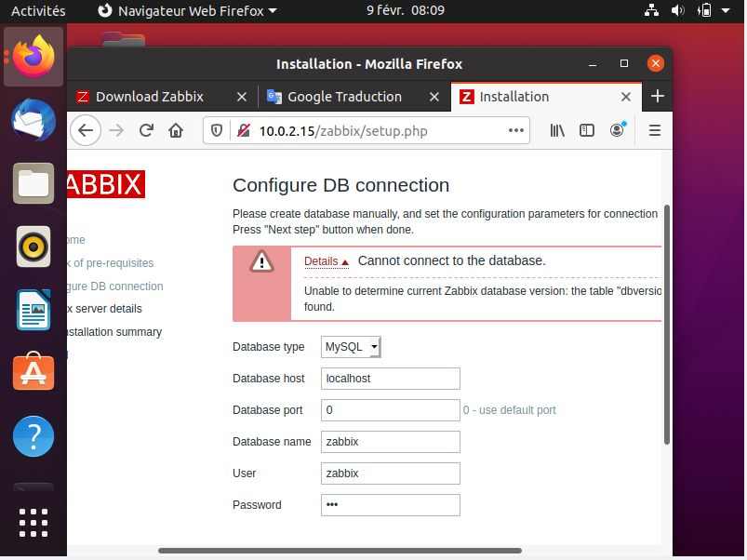Image resolution: width=747 pixels, height=560 pixels.
Task: Click the Zabbix logo
Action: tap(106, 184)
